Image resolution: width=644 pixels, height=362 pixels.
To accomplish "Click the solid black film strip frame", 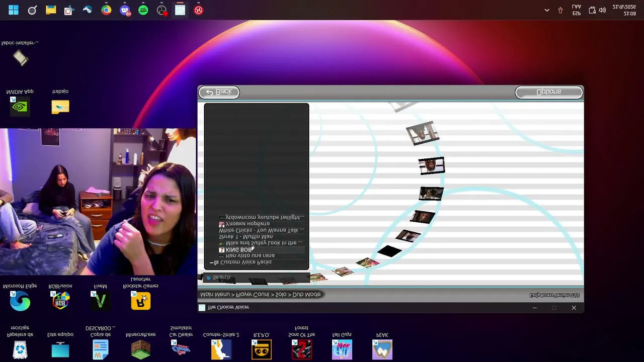I will click(389, 251).
